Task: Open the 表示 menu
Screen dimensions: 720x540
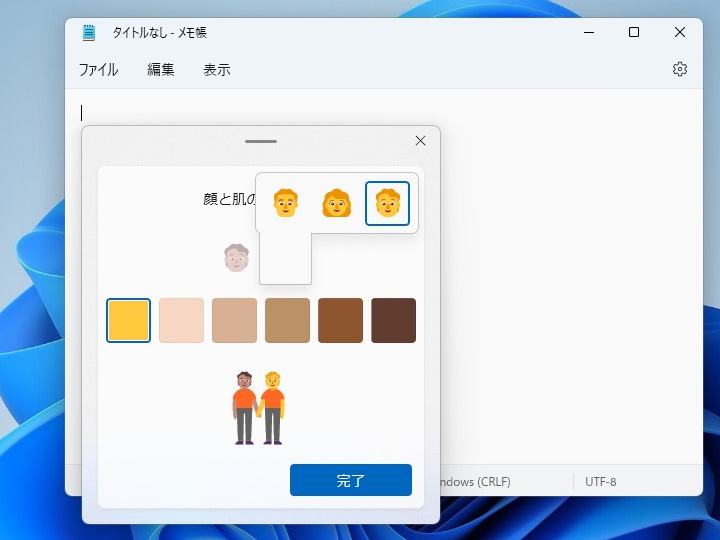Action: [217, 70]
